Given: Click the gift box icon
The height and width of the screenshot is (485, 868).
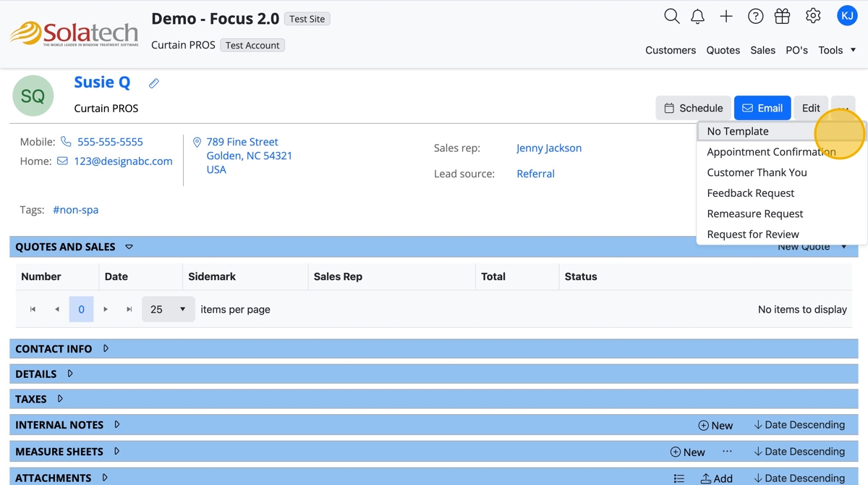Looking at the screenshot, I should pyautogui.click(x=782, y=16).
